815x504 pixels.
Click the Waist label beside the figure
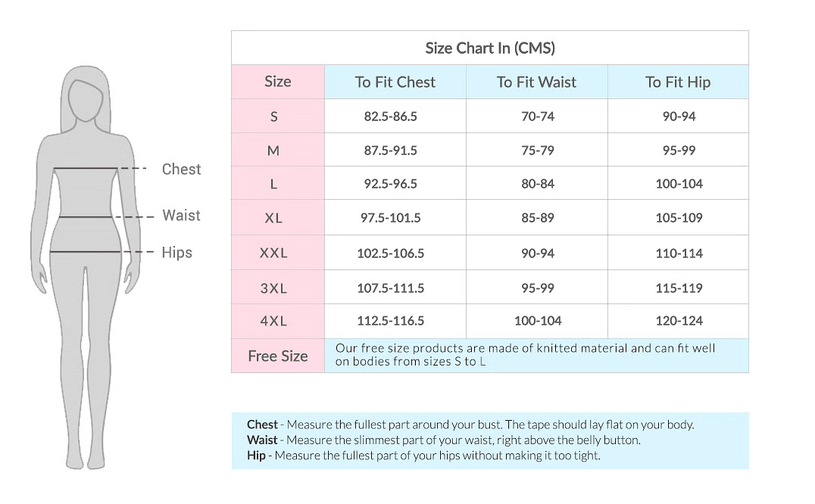[181, 216]
